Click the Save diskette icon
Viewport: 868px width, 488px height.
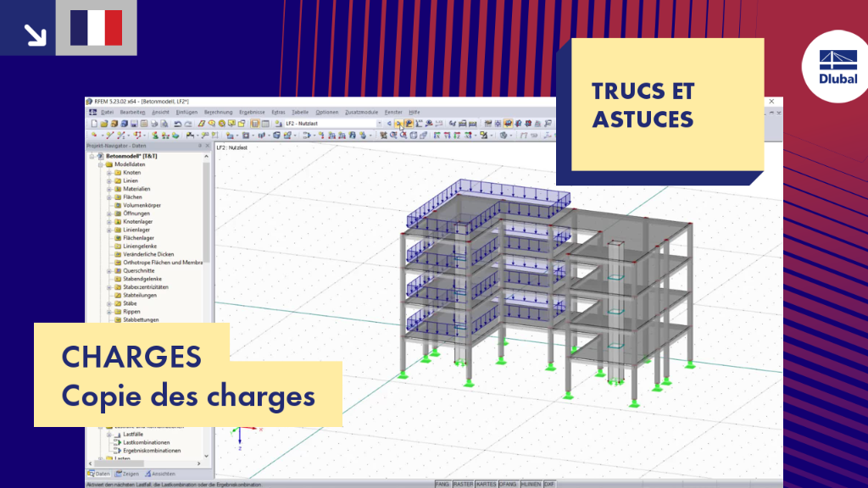click(x=134, y=124)
